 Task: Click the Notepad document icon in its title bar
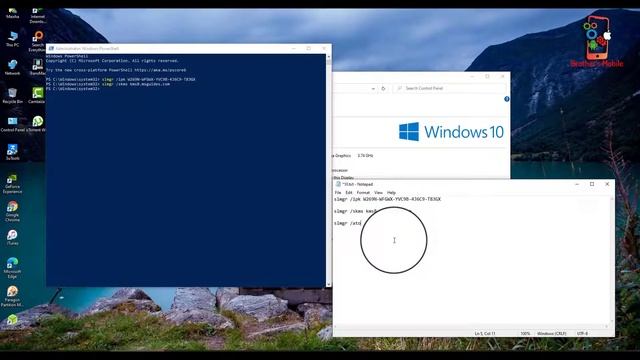click(338, 184)
